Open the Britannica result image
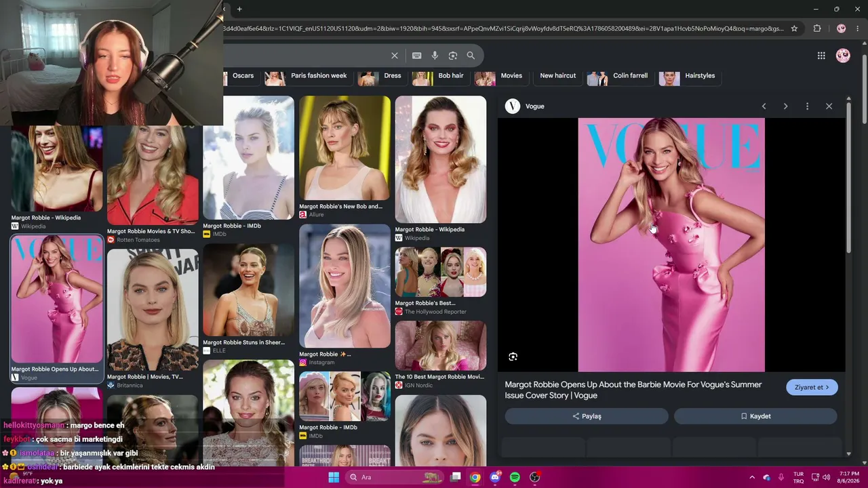 point(153,310)
